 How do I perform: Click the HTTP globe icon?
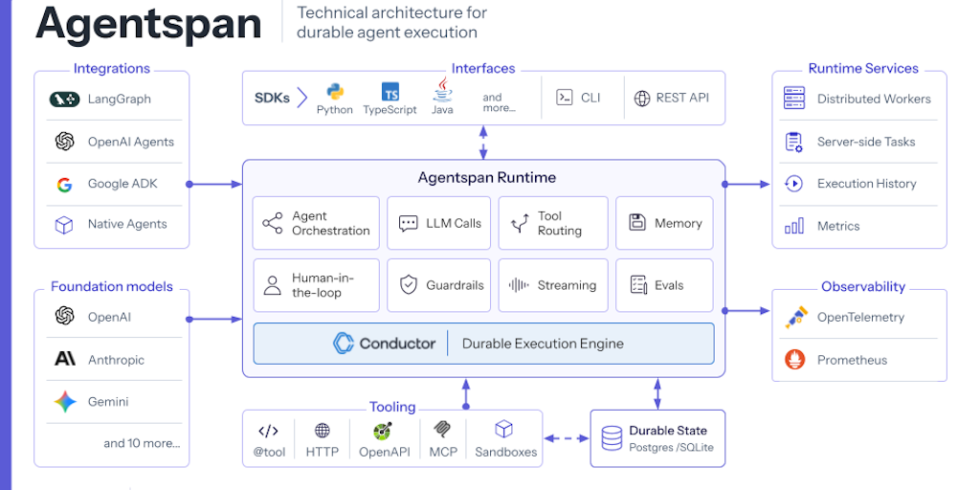click(323, 430)
